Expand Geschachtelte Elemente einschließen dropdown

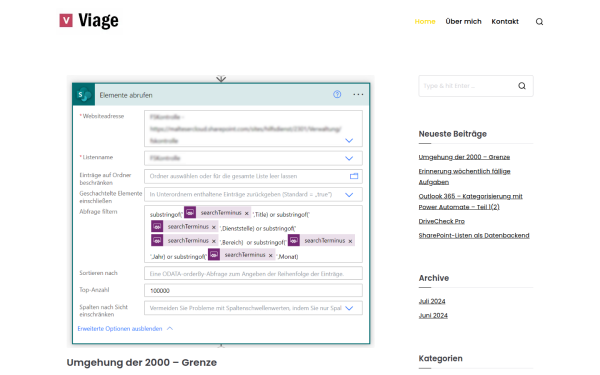click(349, 195)
